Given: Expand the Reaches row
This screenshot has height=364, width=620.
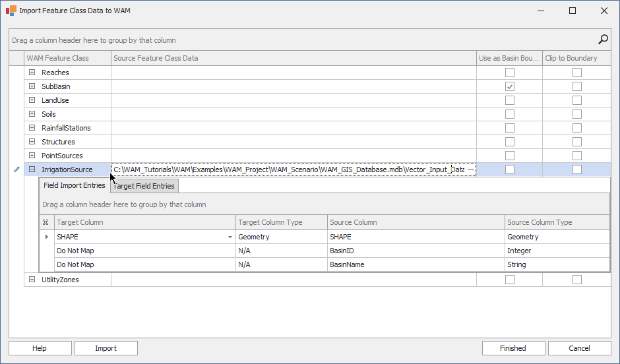Looking at the screenshot, I should 32,73.
